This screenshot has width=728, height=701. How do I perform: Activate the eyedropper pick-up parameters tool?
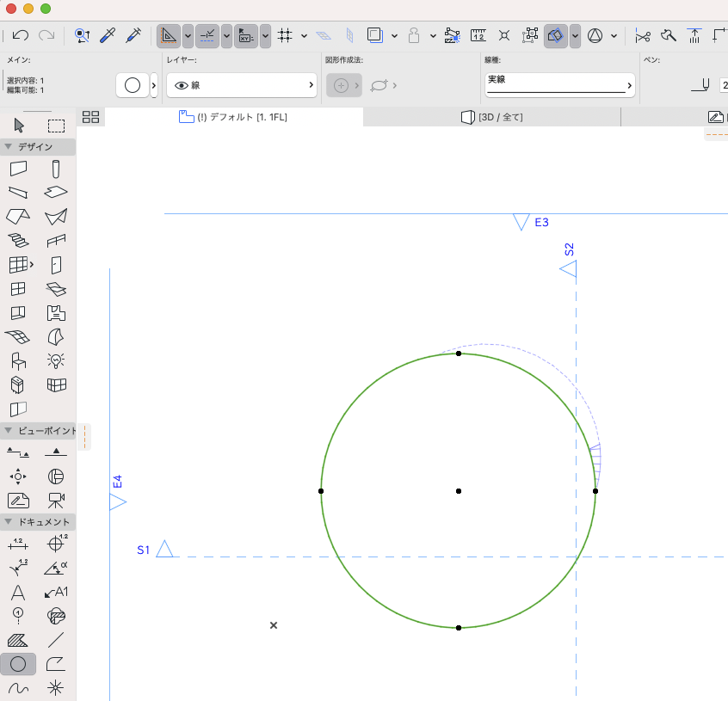click(108, 35)
